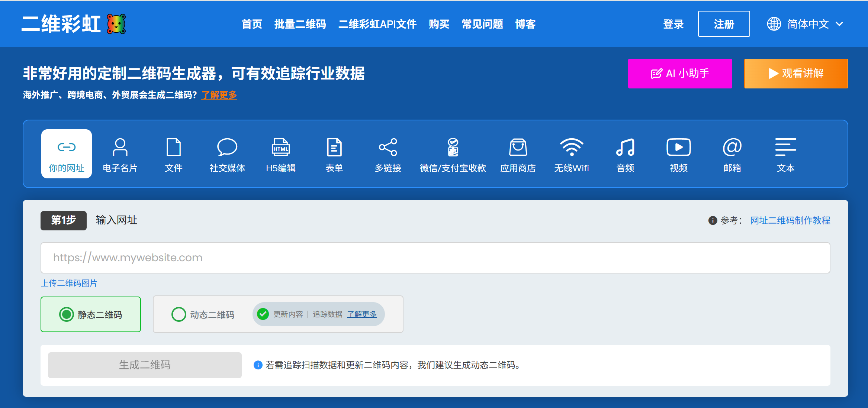The width and height of the screenshot is (868, 408).
Task: Click the 上传二维码图片 link
Action: (69, 283)
